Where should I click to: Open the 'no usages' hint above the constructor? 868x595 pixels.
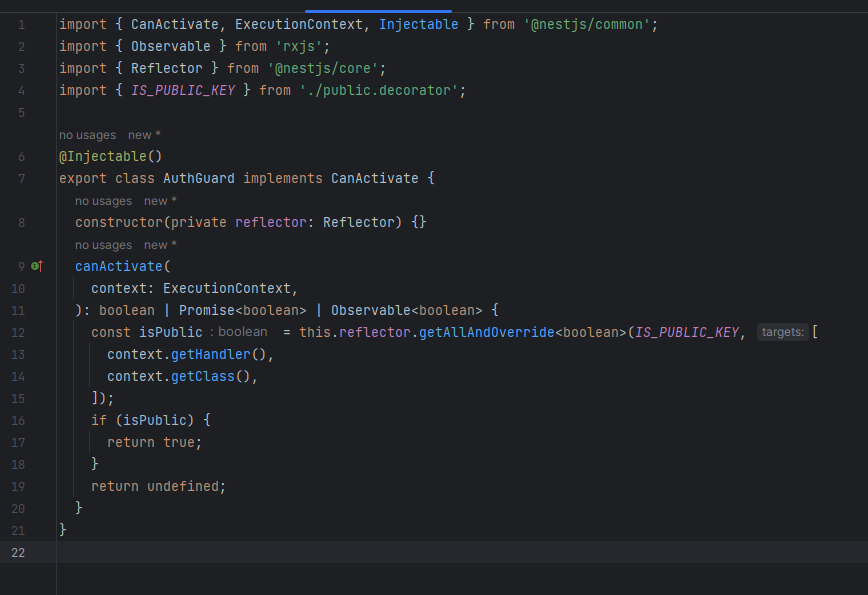(x=104, y=201)
